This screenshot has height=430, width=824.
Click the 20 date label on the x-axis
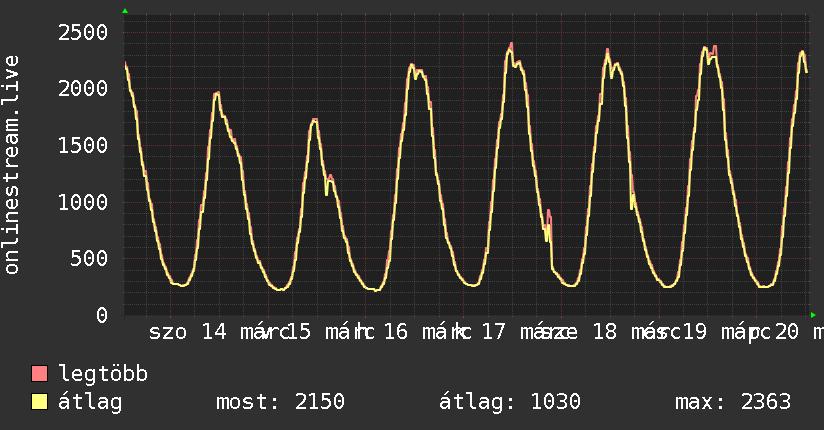pos(787,332)
